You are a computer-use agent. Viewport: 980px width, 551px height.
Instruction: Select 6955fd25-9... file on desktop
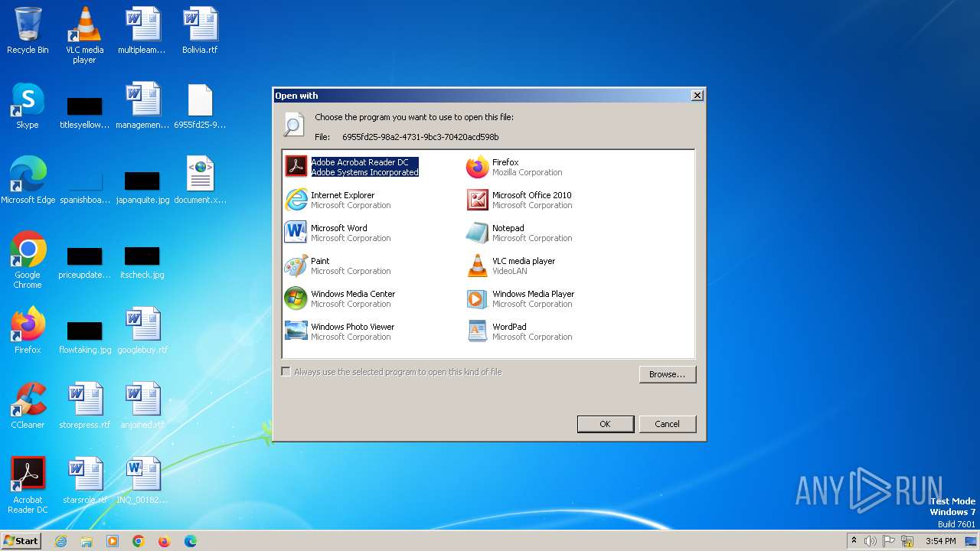pos(200,106)
